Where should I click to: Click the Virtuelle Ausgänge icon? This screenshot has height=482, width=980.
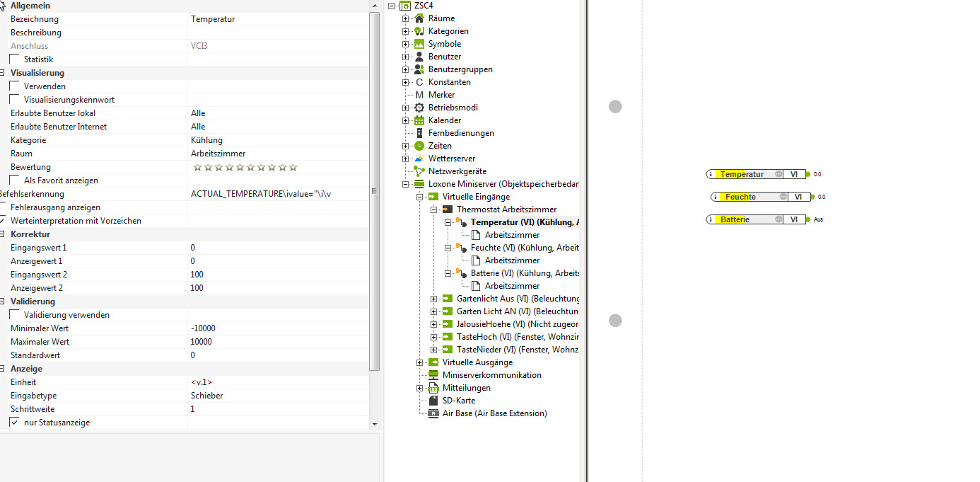(433, 362)
